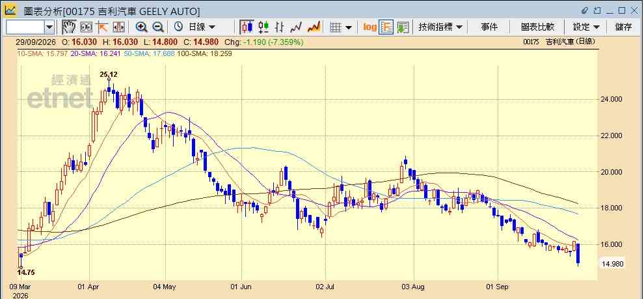Zoom out of the chart
644x299 pixels.
[157, 27]
